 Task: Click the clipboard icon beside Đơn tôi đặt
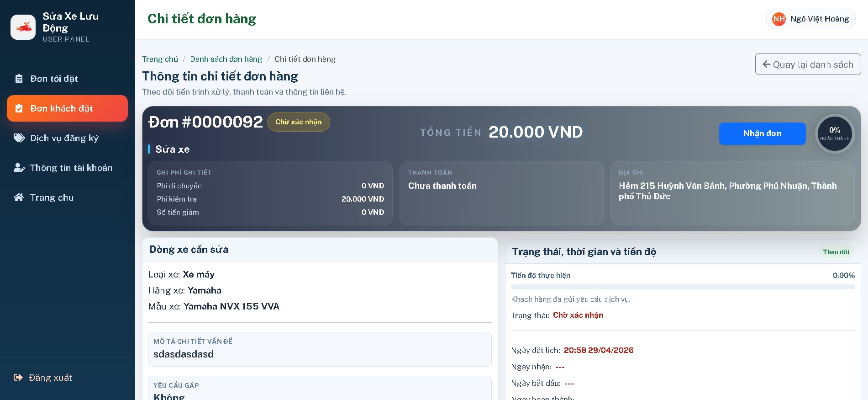click(19, 79)
